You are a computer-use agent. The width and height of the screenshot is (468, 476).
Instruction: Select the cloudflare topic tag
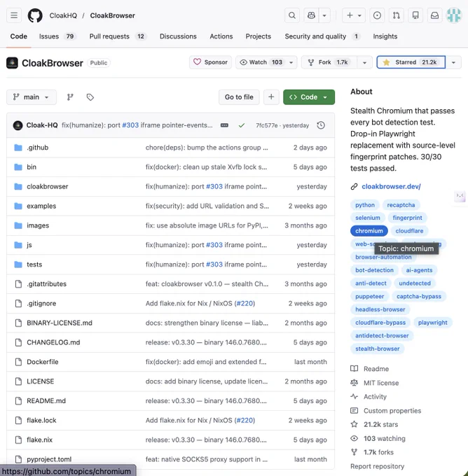click(409, 231)
